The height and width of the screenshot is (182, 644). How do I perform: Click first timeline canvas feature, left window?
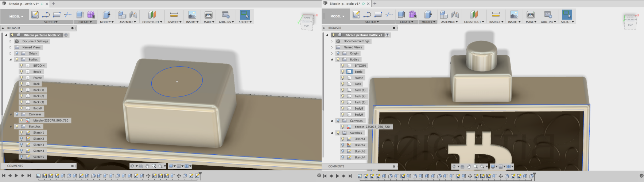coord(38,176)
